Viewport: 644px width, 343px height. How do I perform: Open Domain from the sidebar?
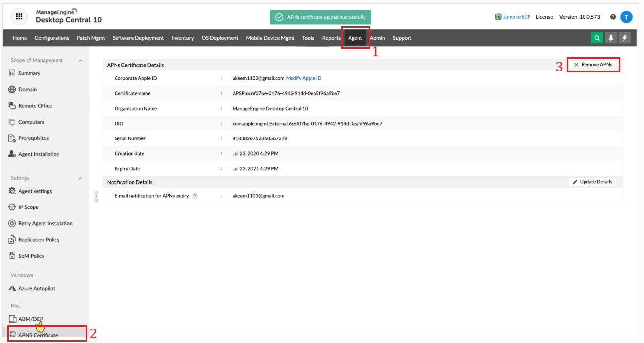(27, 90)
